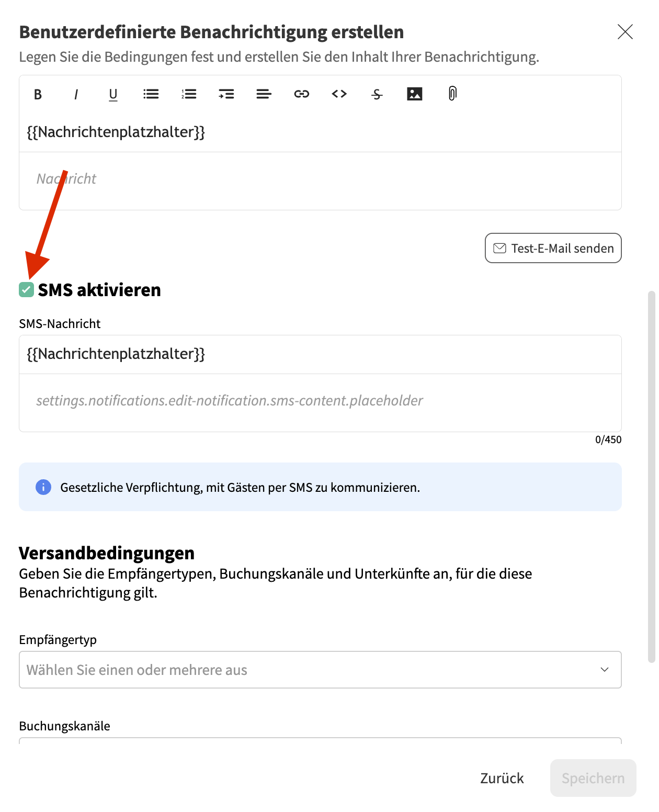Apply strikethrough formatting
The image size is (659, 812).
click(x=377, y=94)
